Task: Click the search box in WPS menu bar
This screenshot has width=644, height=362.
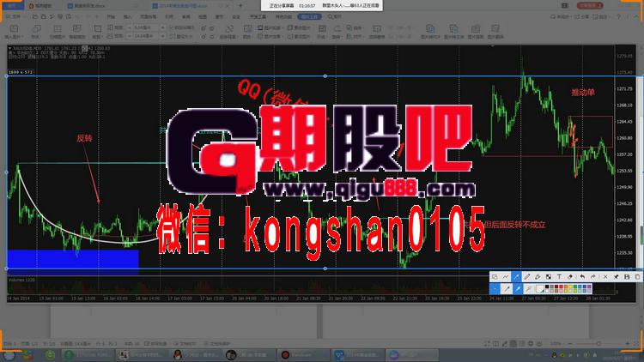Action: [335, 17]
